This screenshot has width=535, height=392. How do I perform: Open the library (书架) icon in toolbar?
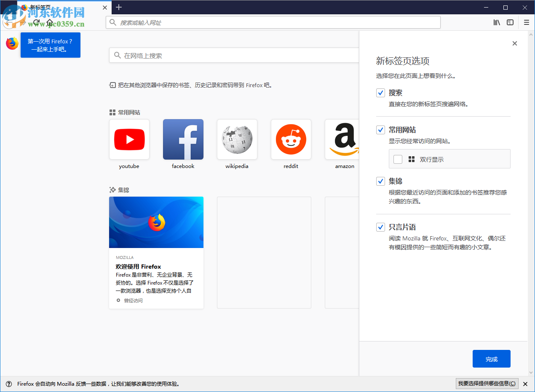pyautogui.click(x=496, y=22)
